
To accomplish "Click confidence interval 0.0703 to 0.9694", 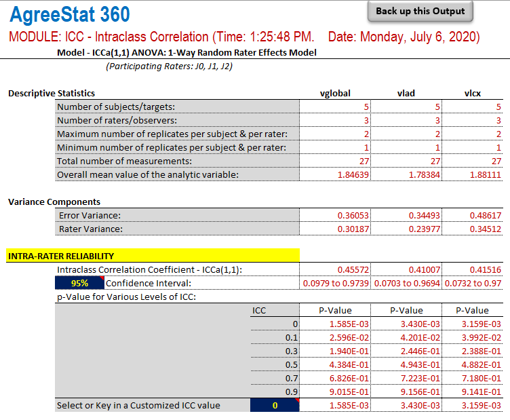I will coord(407,284).
